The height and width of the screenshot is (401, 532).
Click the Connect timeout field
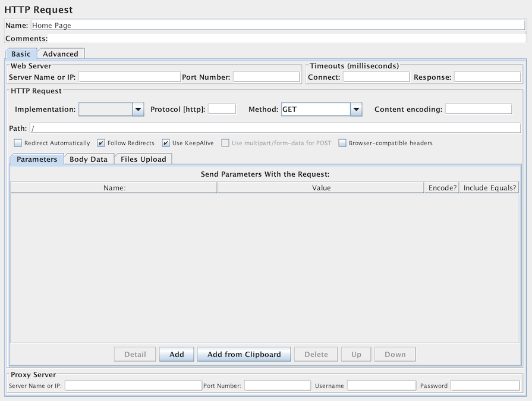376,77
